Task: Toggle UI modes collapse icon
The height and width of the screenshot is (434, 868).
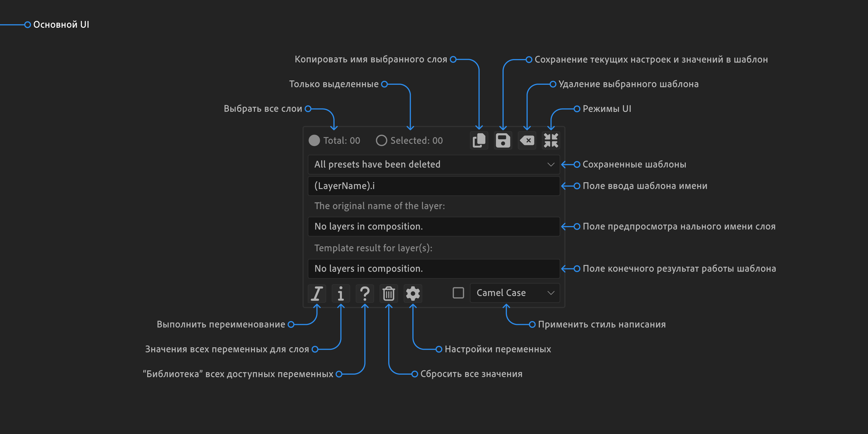Action: point(551,140)
